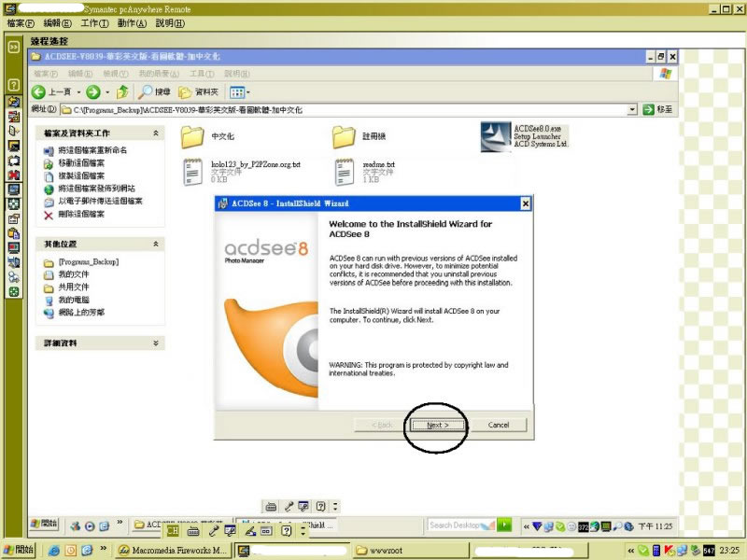Open the 中文化 folder icon
Screen dimensions: 747x560
(x=192, y=136)
